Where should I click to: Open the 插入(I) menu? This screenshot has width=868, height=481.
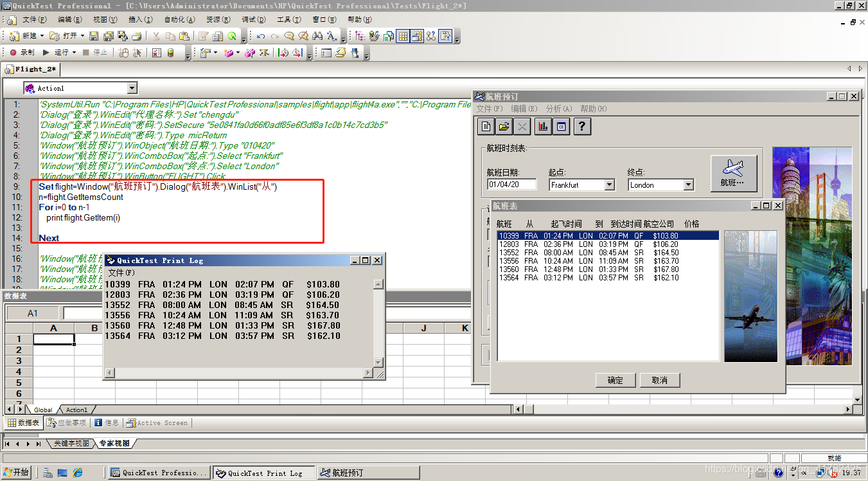pos(140,20)
